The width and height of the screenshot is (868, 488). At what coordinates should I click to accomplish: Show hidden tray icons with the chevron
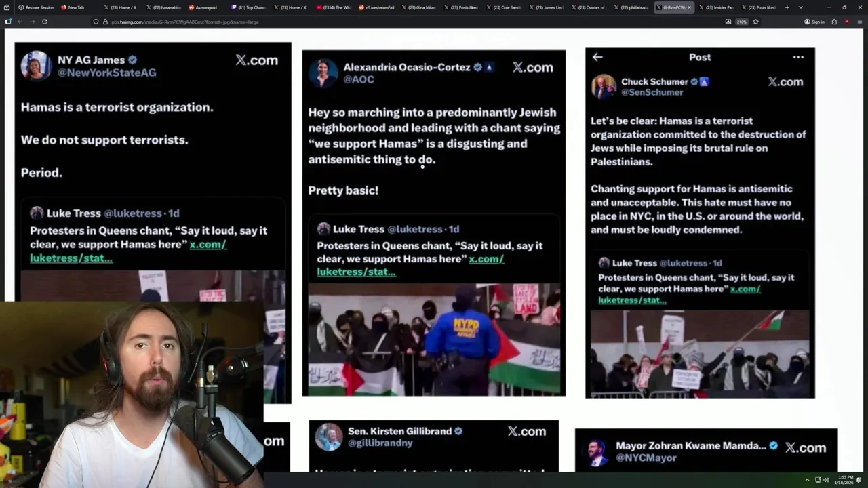(x=807, y=480)
